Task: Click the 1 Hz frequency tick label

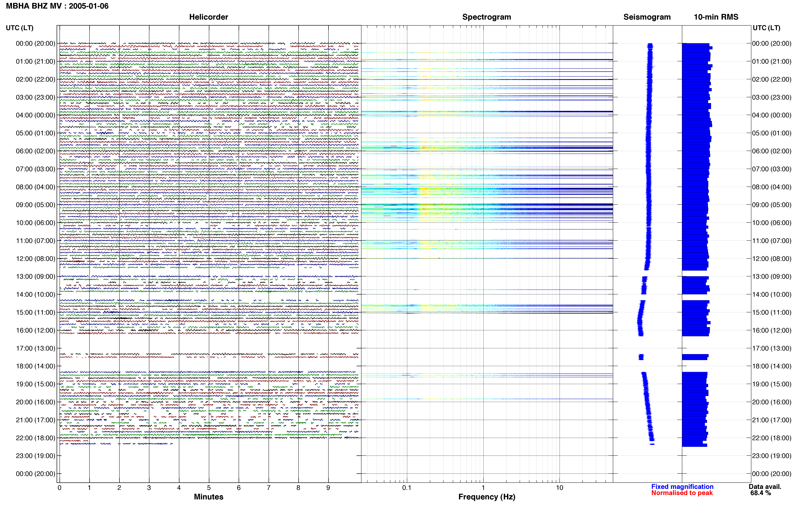Action: click(x=483, y=488)
